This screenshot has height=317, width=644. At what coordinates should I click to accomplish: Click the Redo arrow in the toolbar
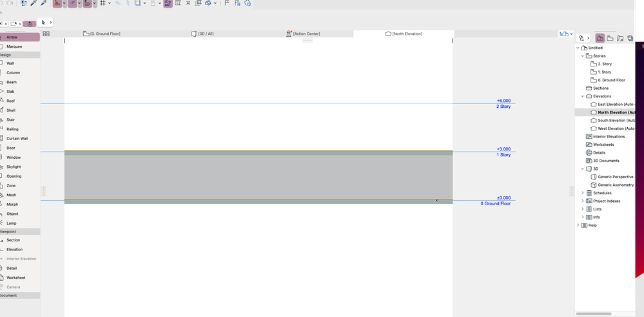coord(10,3)
